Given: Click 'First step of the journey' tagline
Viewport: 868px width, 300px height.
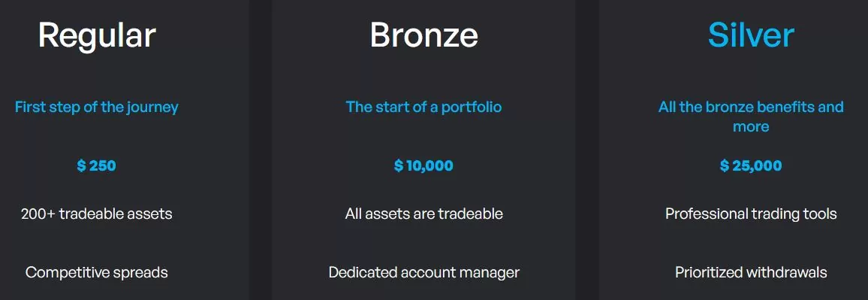Looking at the screenshot, I should click(97, 107).
